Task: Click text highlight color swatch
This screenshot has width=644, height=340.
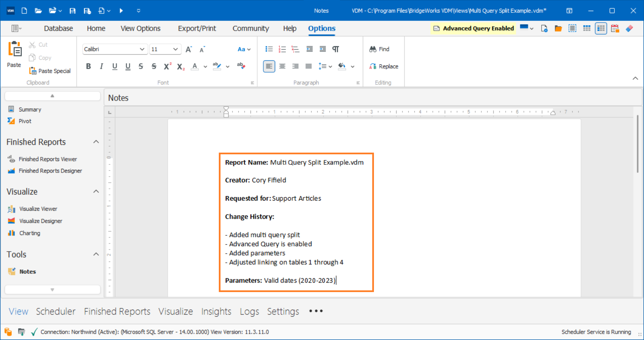Action: [217, 66]
